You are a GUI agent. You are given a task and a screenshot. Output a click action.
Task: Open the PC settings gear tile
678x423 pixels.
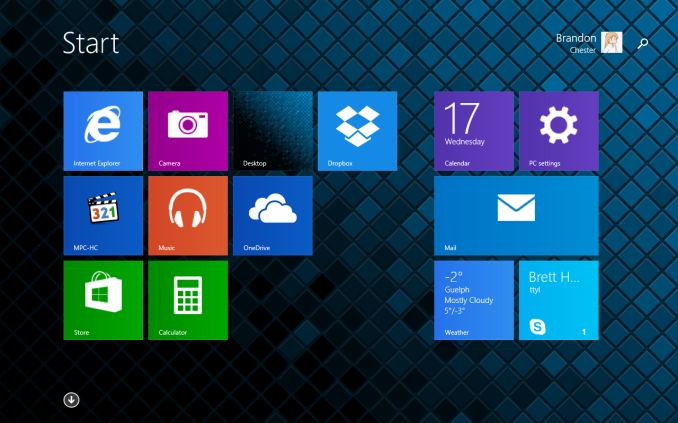559,131
